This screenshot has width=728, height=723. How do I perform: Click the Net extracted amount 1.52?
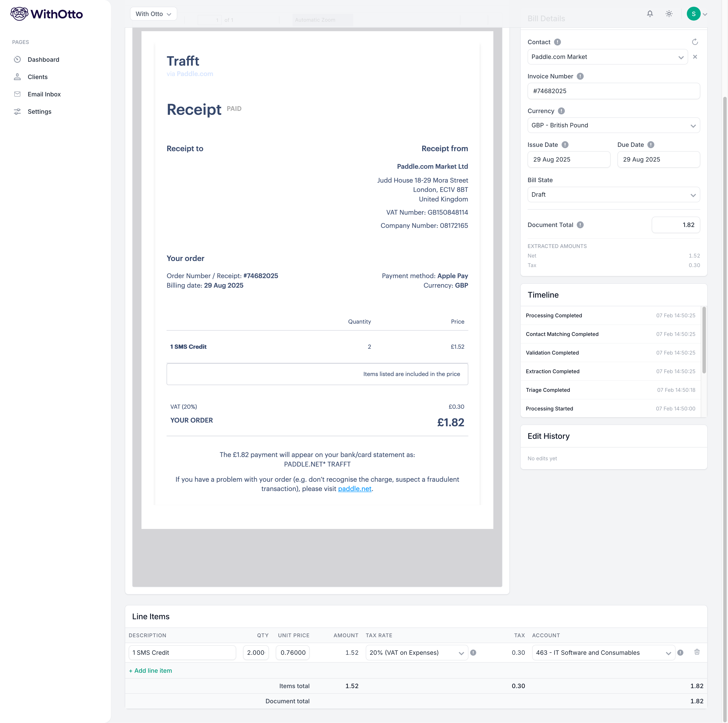(694, 256)
